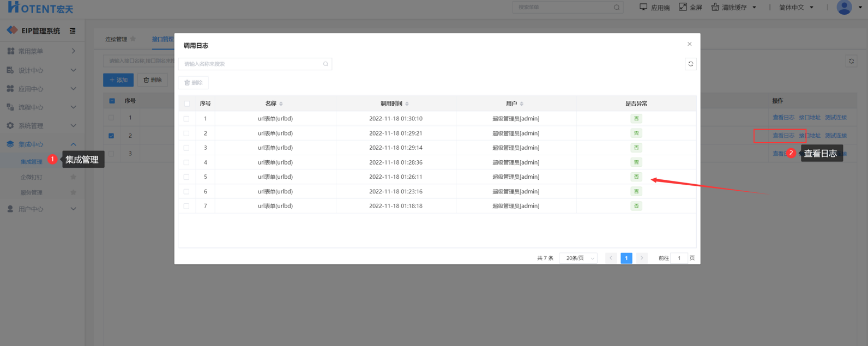Go to the next page arrow

[x=642, y=258]
